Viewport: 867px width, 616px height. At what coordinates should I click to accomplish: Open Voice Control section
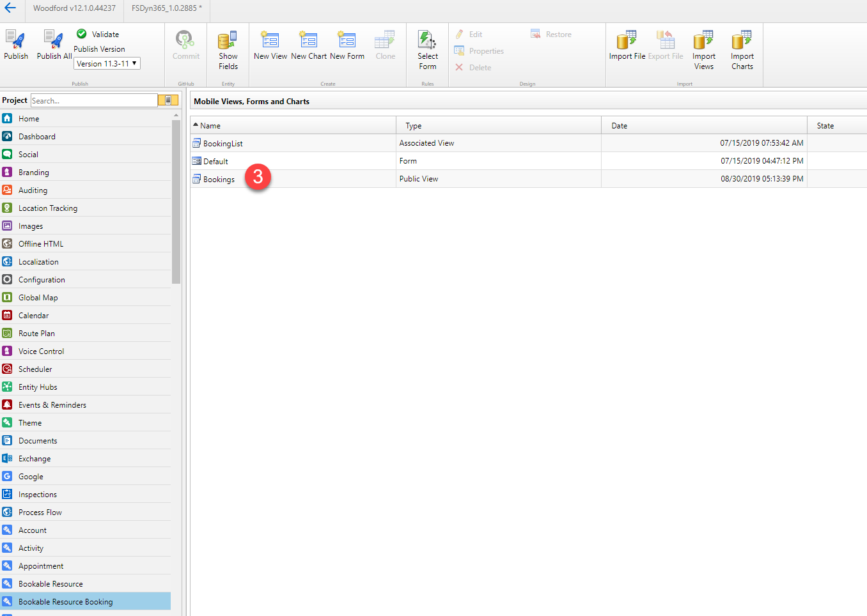(x=86, y=351)
